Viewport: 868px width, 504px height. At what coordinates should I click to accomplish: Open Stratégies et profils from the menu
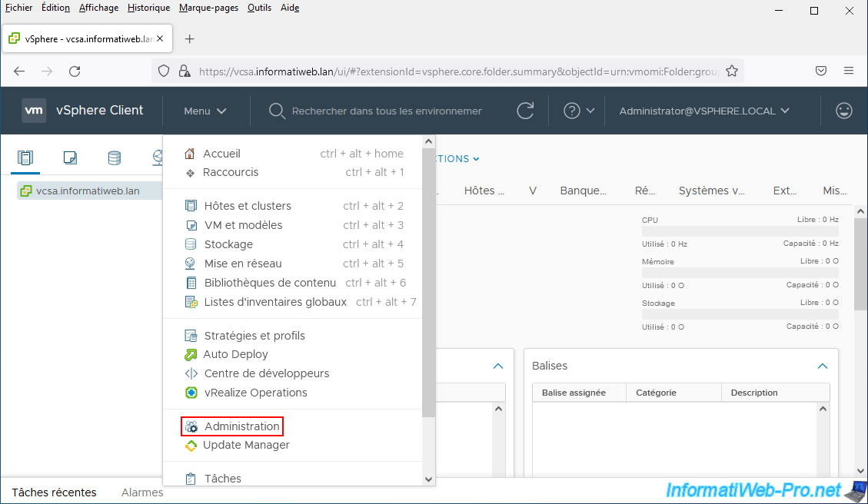254,336
